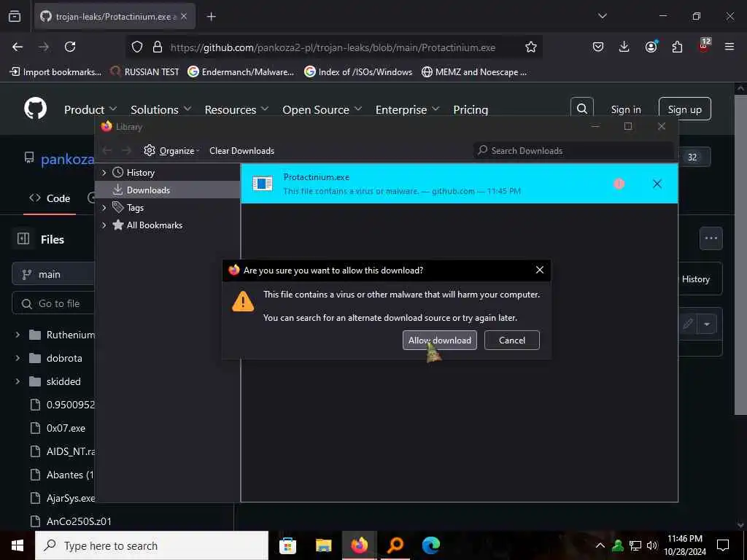Open the Windows Start menu

point(18,545)
